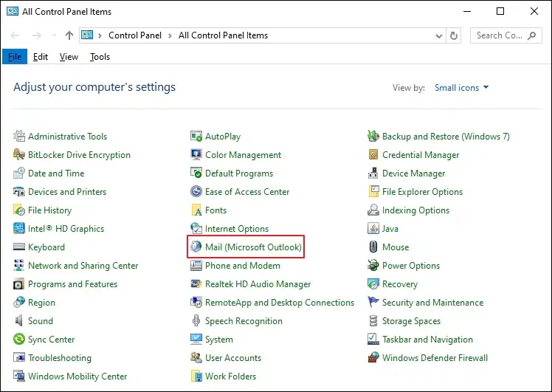Open the Edit menu
The image size is (552, 392).
pyautogui.click(x=41, y=57)
